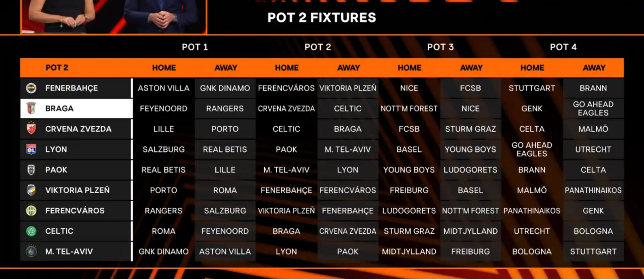This screenshot has height=279, width=644.
Task: Click Aston Villa in Fenerbahçe's row
Action: [x=164, y=88]
